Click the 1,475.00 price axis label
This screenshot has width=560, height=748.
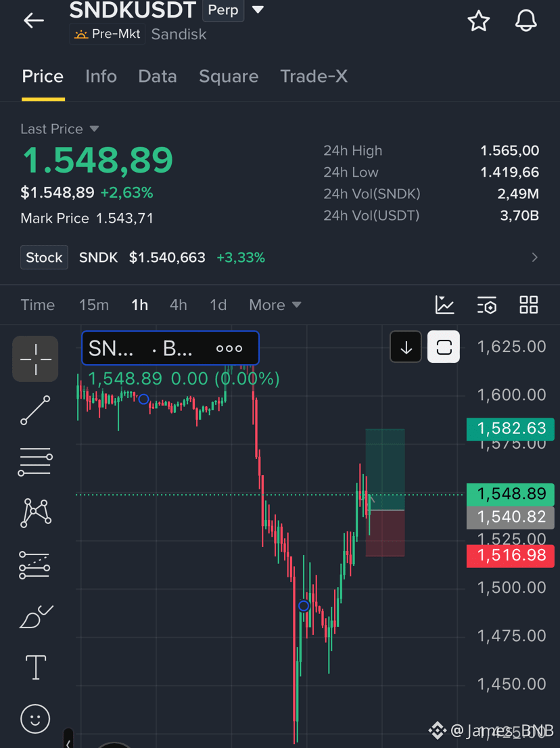(512, 636)
